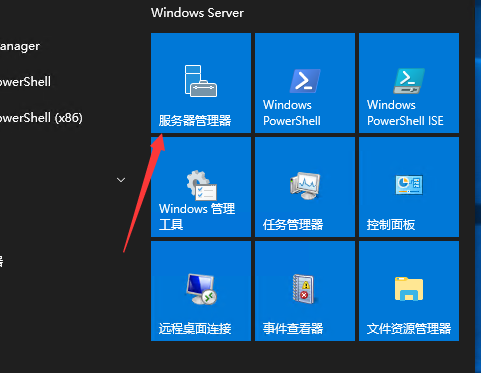The width and height of the screenshot is (481, 373).
Task: Open the 服务器管理器 tile icon
Action: pos(201,81)
